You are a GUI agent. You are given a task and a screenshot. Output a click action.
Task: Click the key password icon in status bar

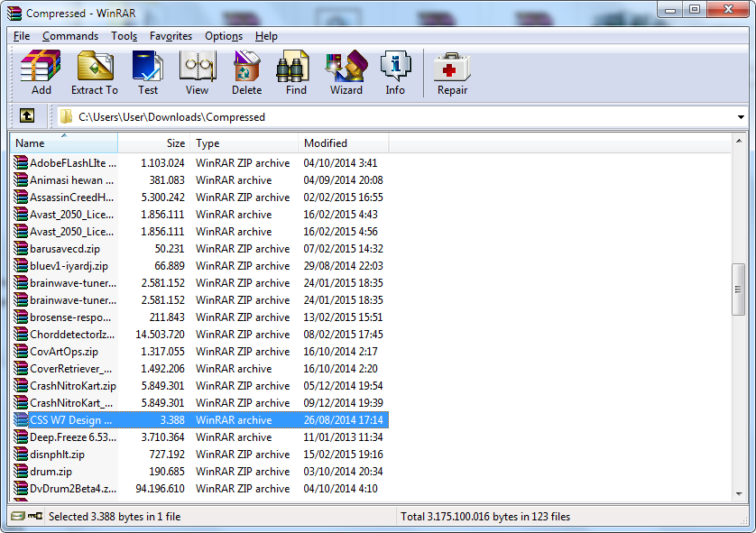(x=35, y=516)
